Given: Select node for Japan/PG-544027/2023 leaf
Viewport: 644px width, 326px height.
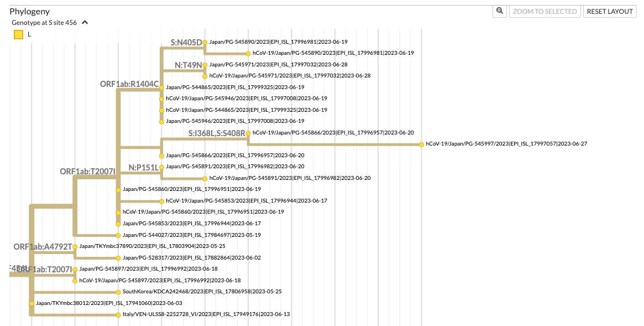Looking at the screenshot, I should click(118, 235).
